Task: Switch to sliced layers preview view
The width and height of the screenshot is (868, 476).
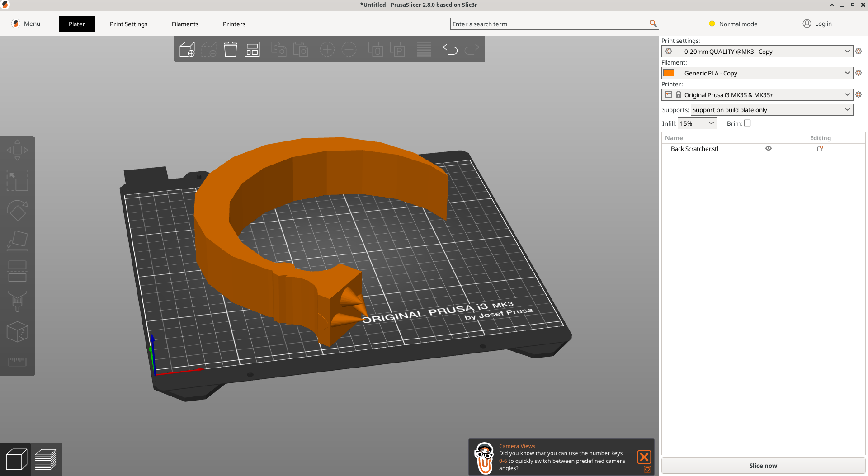Action: (x=46, y=460)
